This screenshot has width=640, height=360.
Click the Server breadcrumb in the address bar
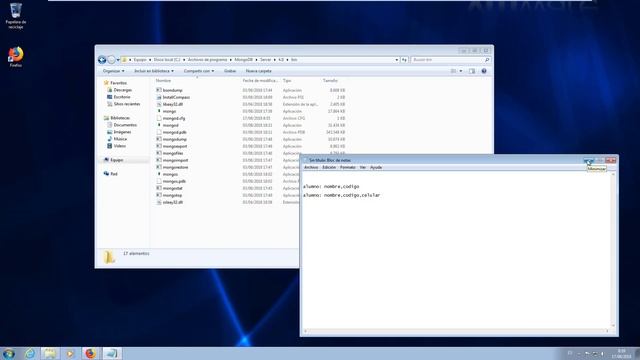point(265,60)
